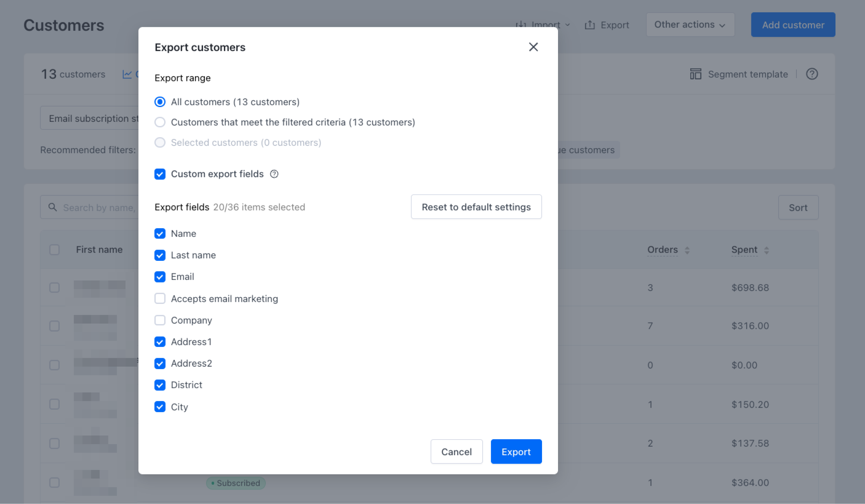Click Reset to default settings button
865x504 pixels.
[x=476, y=207]
